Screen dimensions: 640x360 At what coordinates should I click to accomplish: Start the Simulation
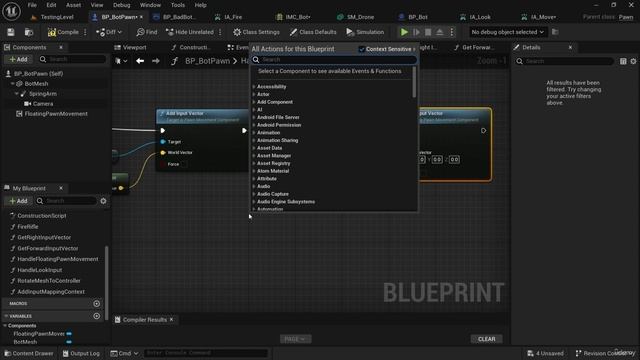tap(365, 32)
